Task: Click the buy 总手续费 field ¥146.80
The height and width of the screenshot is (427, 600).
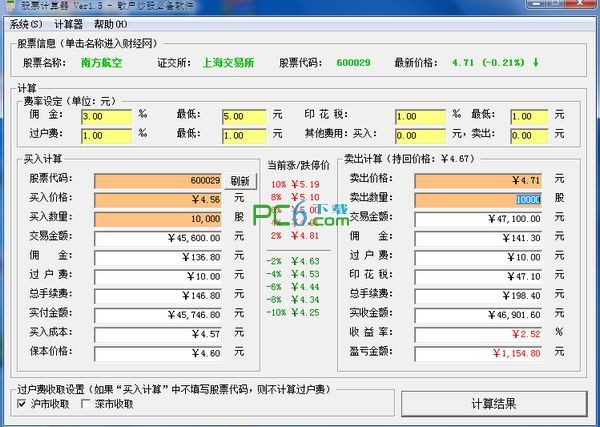Action: pos(158,296)
